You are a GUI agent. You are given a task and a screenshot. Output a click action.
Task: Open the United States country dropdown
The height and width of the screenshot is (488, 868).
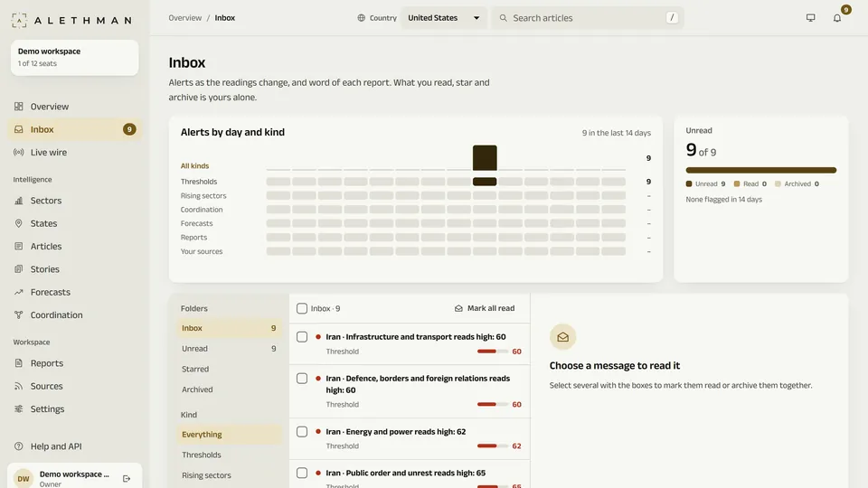[x=443, y=18]
